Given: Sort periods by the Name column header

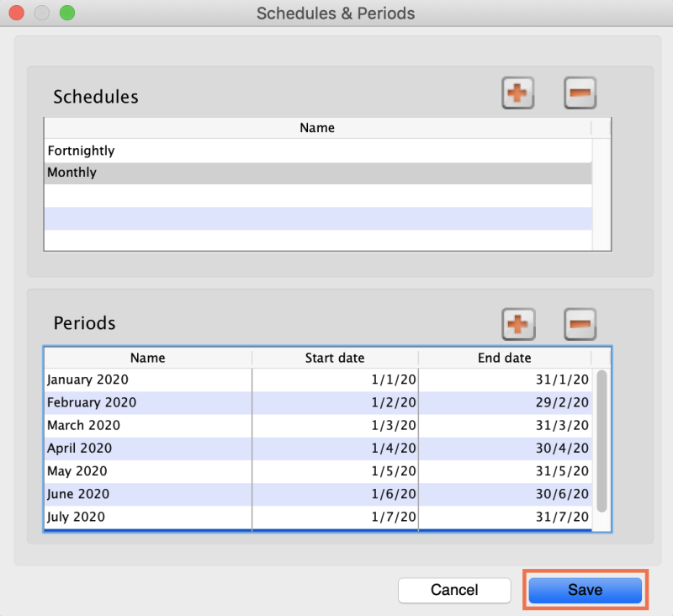Looking at the screenshot, I should (147, 357).
